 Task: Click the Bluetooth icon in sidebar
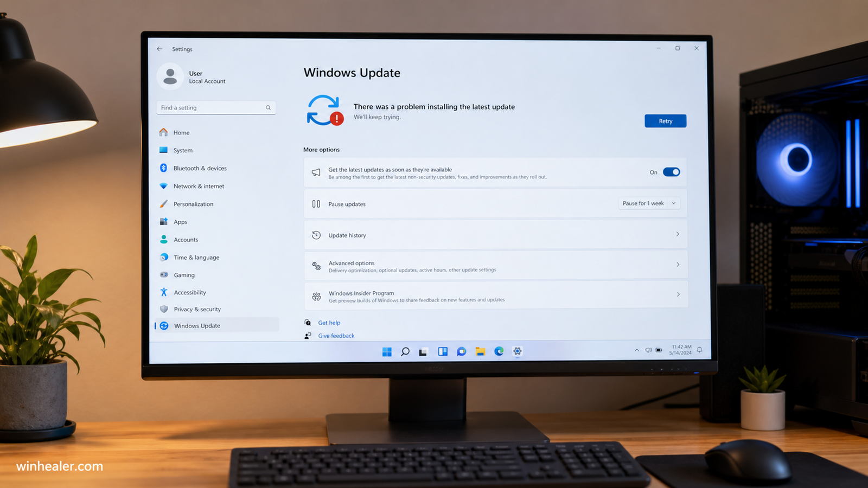click(x=163, y=168)
